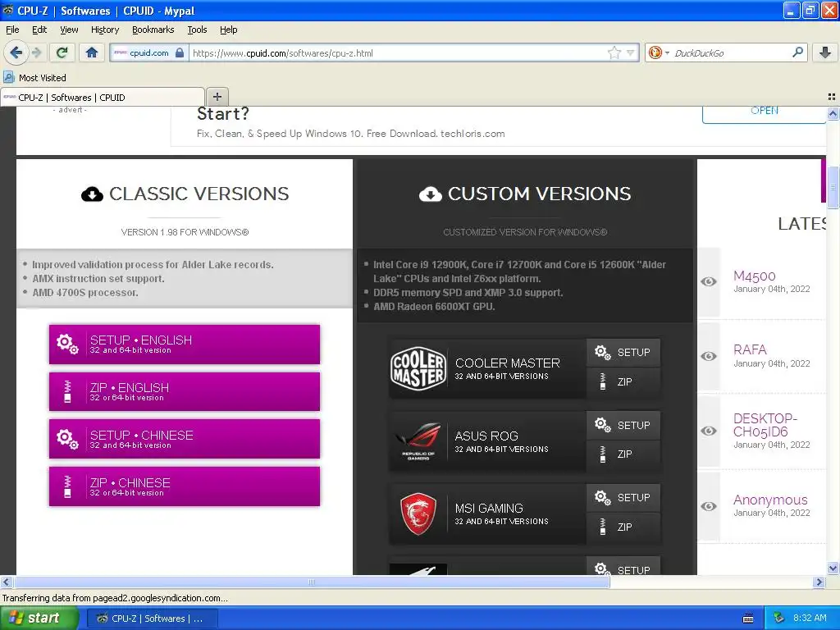The height and width of the screenshot is (630, 840).
Task: Open the Bookmarks menu
Action: pyautogui.click(x=153, y=30)
